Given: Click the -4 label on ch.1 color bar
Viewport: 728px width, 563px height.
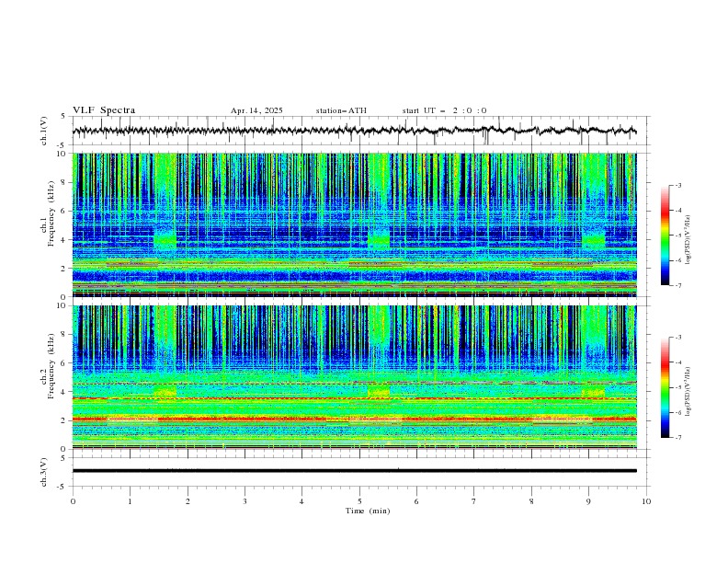Looking at the screenshot, I should pyautogui.click(x=678, y=211).
